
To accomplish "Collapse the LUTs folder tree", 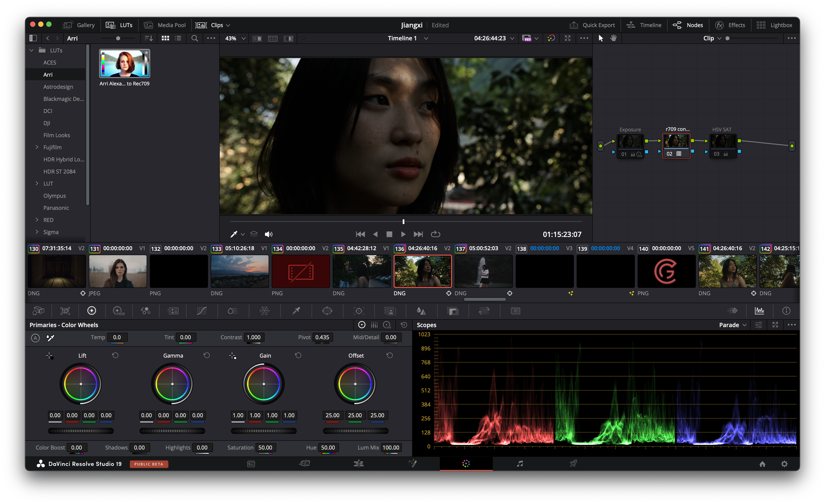I will tap(31, 50).
